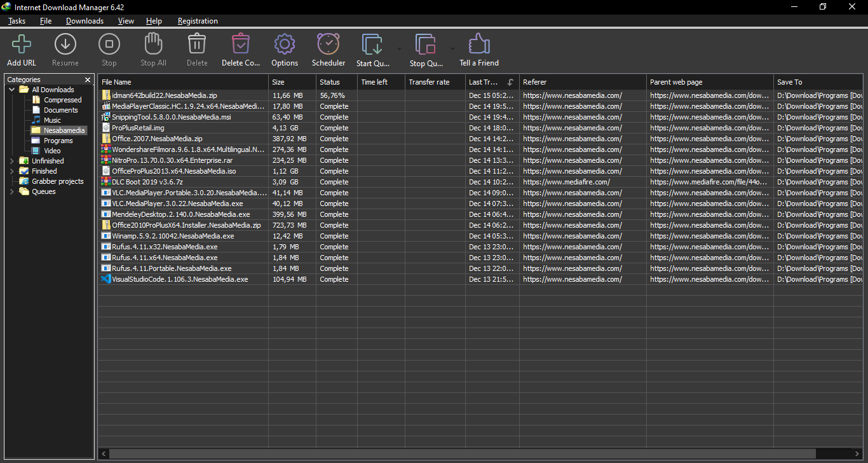Click the Resume download icon
Image resolution: width=868 pixels, height=463 pixels.
[x=65, y=44]
